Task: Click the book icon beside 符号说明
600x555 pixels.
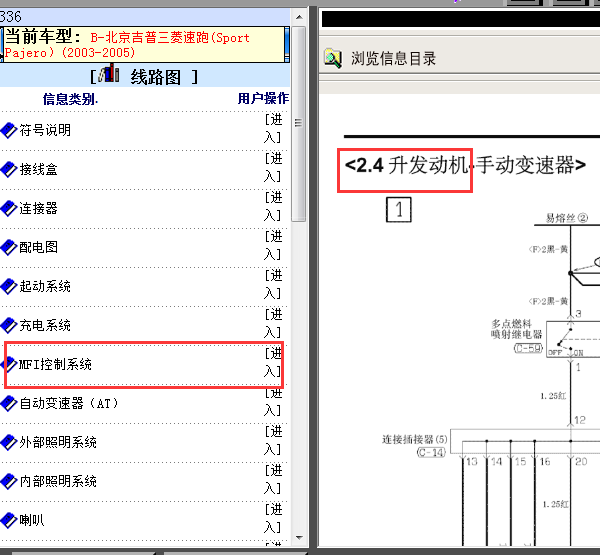Action: 8,131
